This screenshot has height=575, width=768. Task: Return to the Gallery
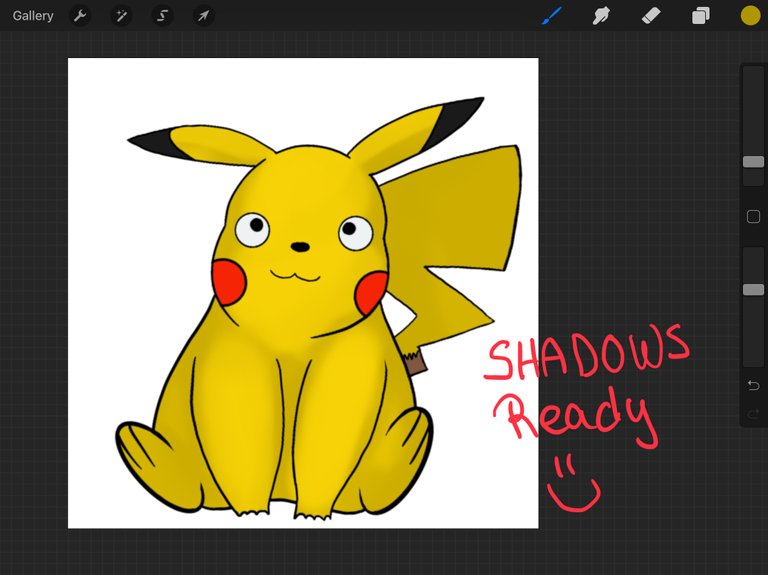click(33, 16)
